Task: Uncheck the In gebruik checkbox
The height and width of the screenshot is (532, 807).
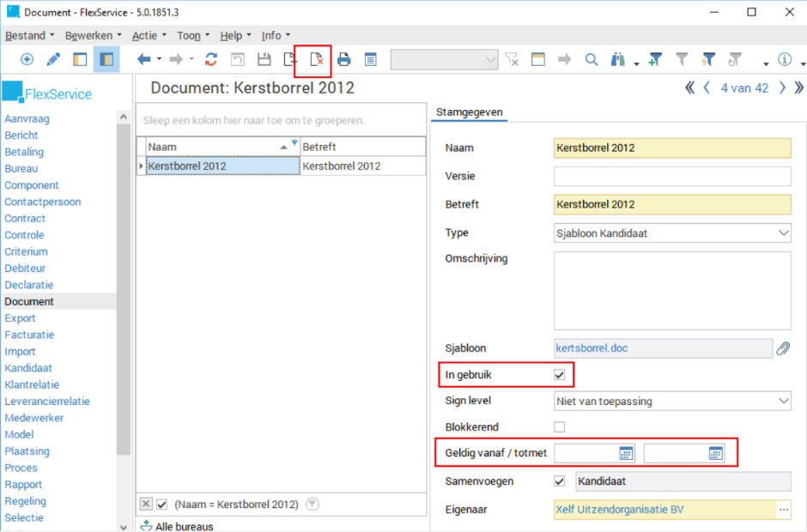Action: coord(560,375)
